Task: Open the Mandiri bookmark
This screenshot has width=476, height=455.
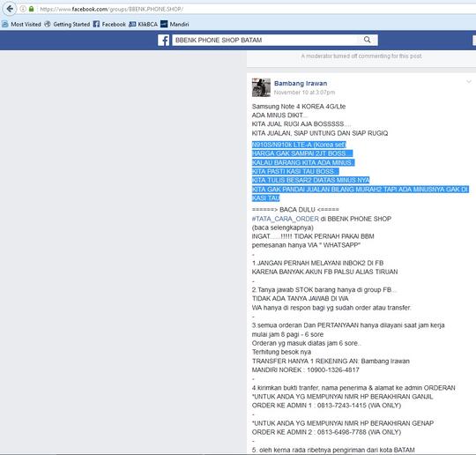Action: pyautogui.click(x=175, y=25)
